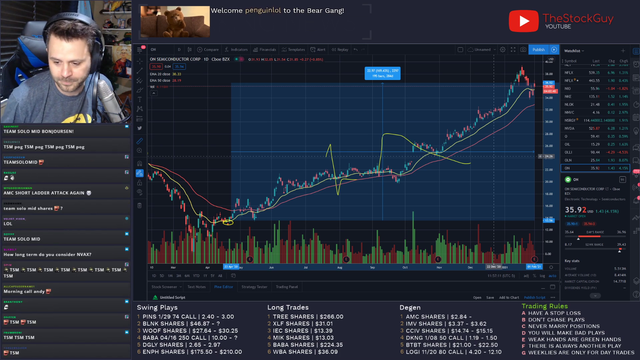Switch to the Strategy Tester tab
Screen dimensions: 640x360
[x=254, y=287]
